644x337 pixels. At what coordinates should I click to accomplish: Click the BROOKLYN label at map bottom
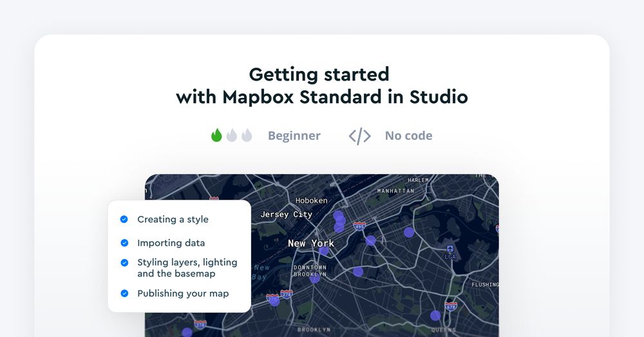[314, 330]
